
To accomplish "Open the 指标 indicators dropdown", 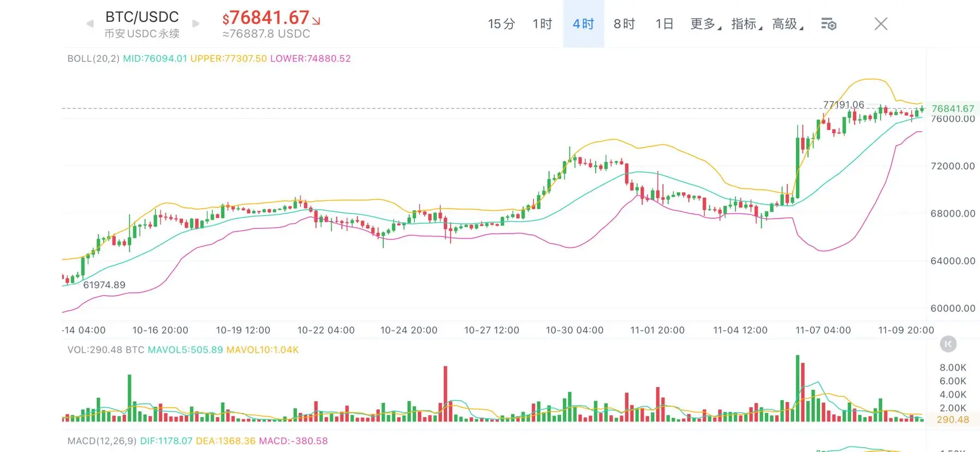I will (747, 24).
